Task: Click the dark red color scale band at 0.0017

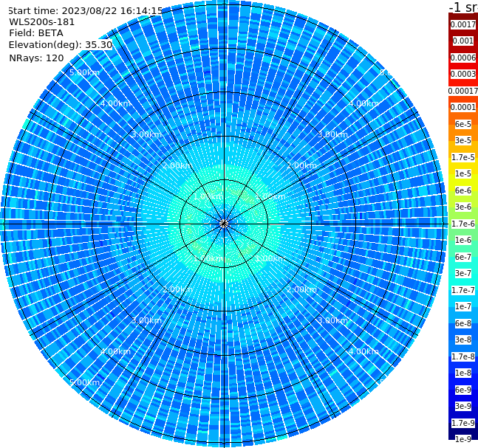Action: point(463,24)
